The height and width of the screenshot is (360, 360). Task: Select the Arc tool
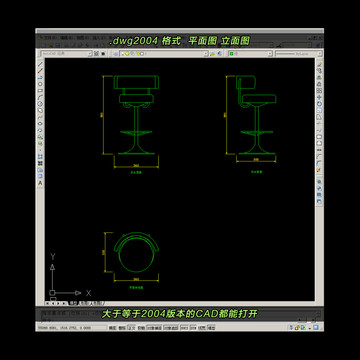coord(40,97)
